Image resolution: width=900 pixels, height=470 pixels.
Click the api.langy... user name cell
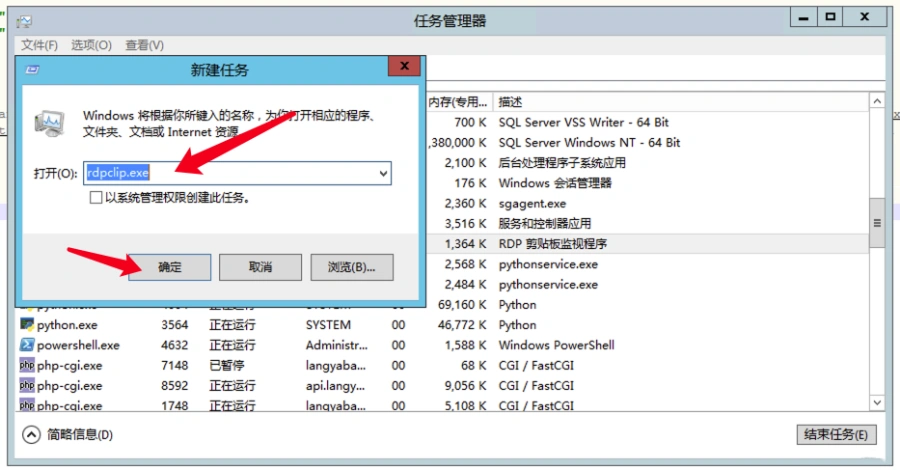[335, 386]
